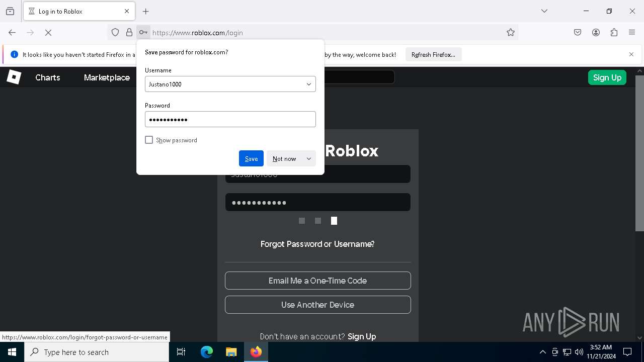The width and height of the screenshot is (644, 362).
Task: Click the Refresh Firefox… button
Action: pyautogui.click(x=433, y=54)
